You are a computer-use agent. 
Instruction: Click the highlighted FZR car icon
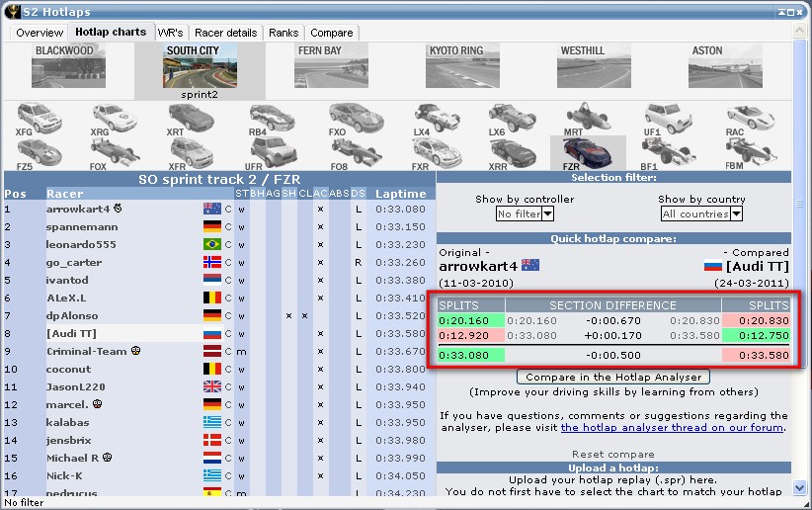pyautogui.click(x=588, y=153)
